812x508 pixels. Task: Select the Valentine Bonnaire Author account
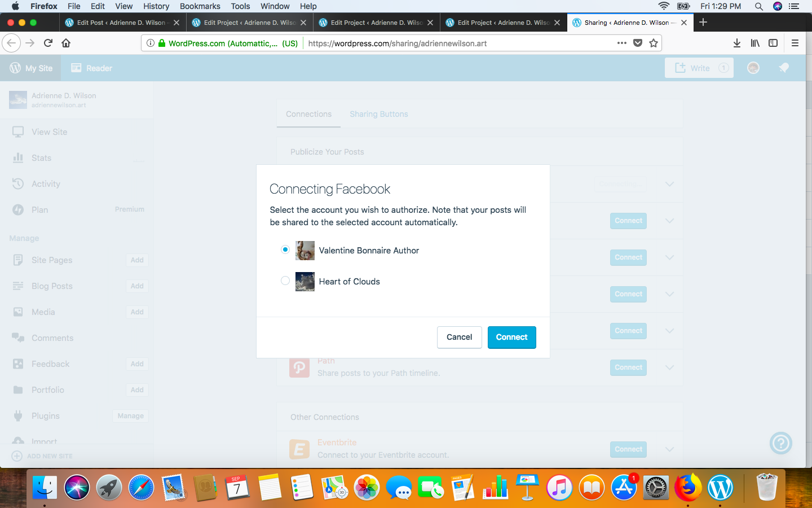point(285,249)
